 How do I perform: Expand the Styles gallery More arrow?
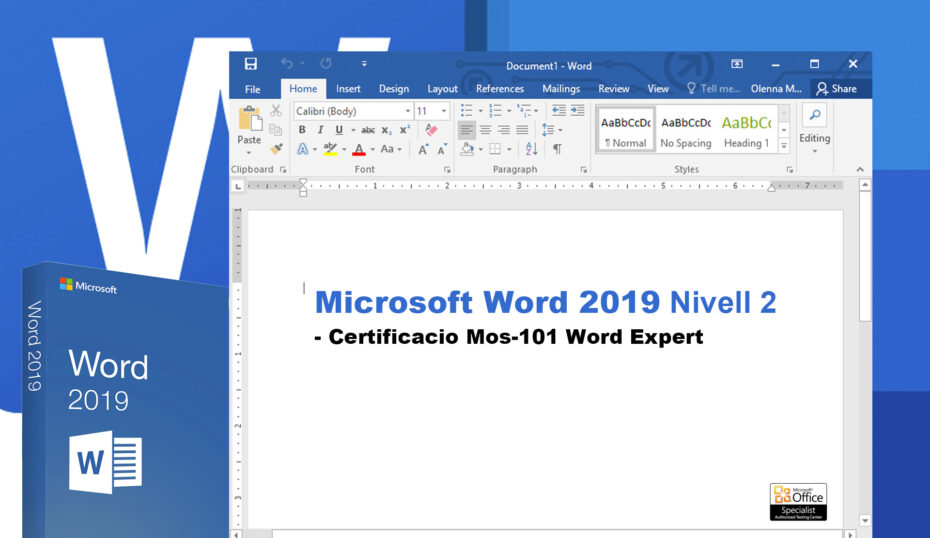coord(784,145)
